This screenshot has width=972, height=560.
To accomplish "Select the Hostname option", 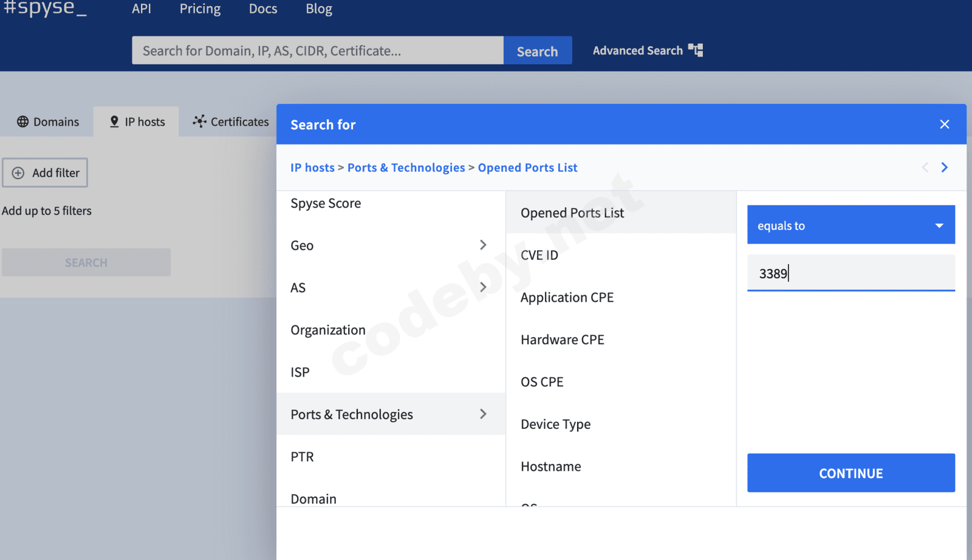I will coord(621,466).
